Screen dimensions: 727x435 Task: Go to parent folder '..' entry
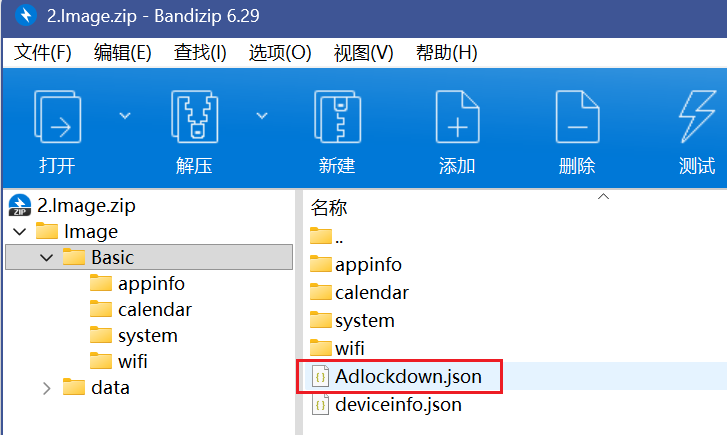point(339,237)
